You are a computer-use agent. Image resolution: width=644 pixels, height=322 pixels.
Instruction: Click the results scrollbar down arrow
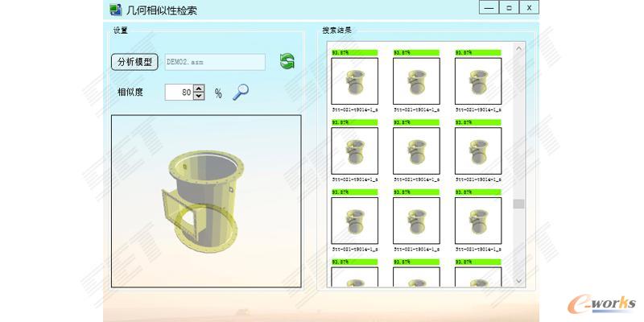518,281
